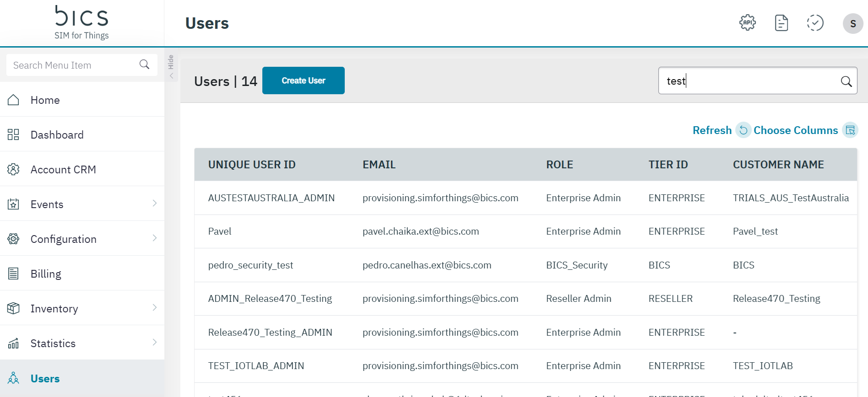Click the search magnifier in users search box

846,81
